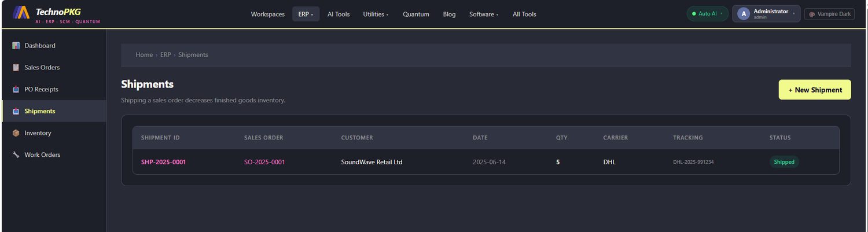Open shipment SHP-2025-0001
Screen dimensions: 868x232
[163, 162]
